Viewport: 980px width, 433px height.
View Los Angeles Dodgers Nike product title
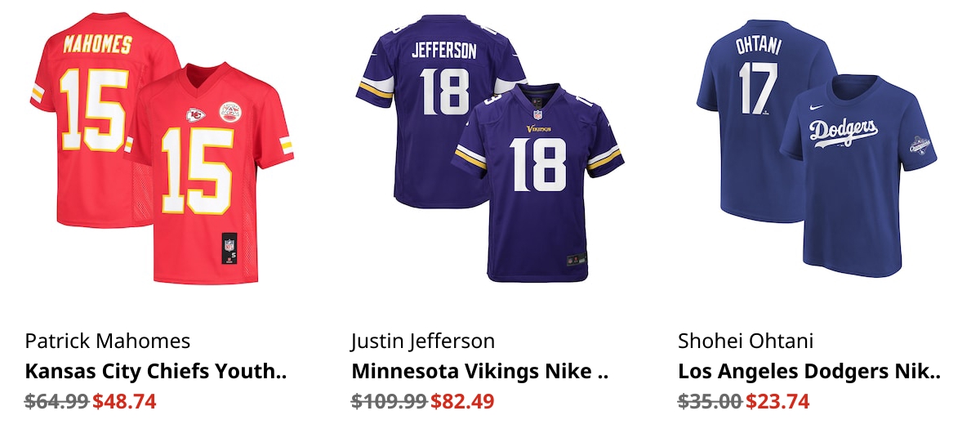point(809,372)
